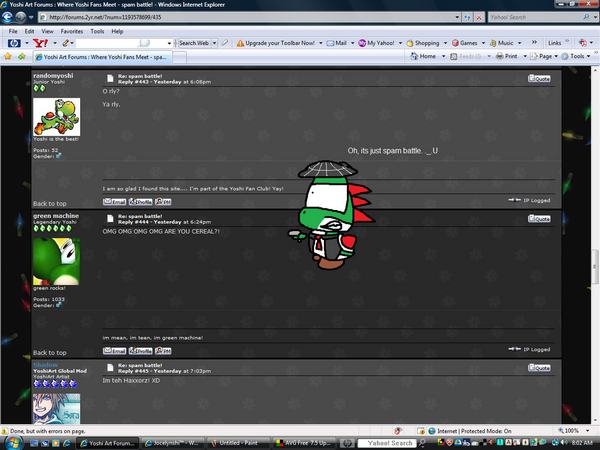
Task: Click green machine's Yoshi avatar image
Action: tap(56, 261)
